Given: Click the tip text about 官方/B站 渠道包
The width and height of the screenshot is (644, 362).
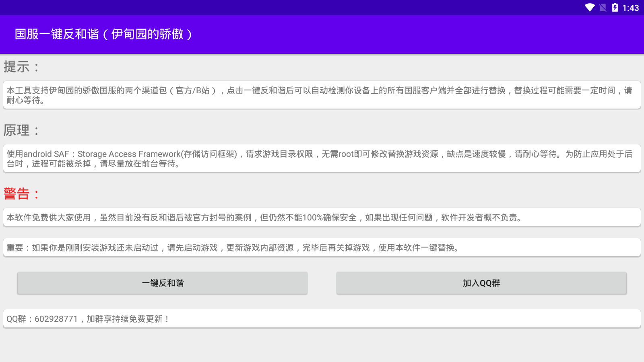Looking at the screenshot, I should click(x=322, y=95).
